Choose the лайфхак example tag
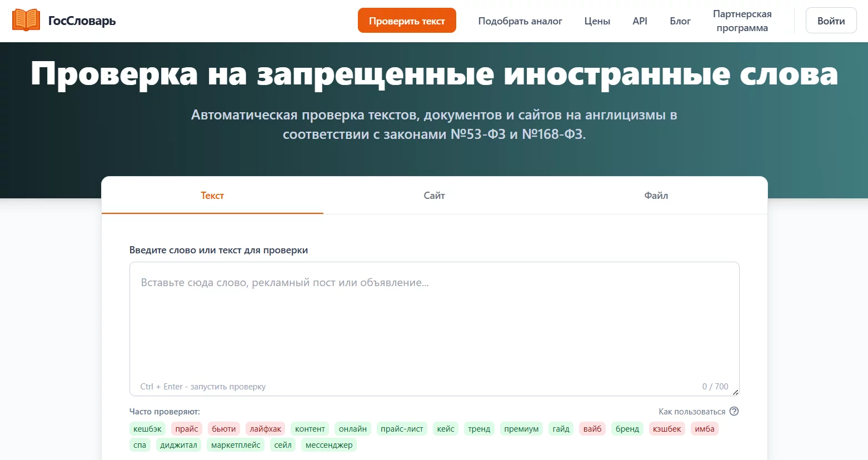This screenshot has width=868, height=460. pyautogui.click(x=265, y=429)
